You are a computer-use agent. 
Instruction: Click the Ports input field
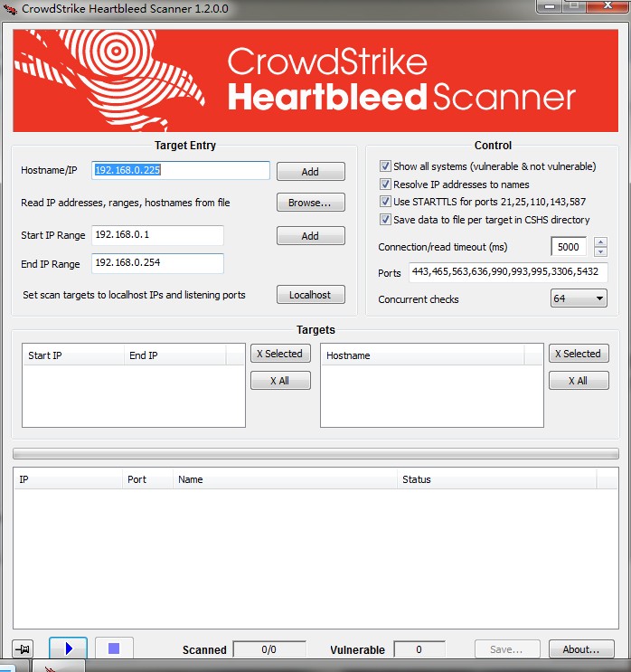pyautogui.click(x=508, y=271)
